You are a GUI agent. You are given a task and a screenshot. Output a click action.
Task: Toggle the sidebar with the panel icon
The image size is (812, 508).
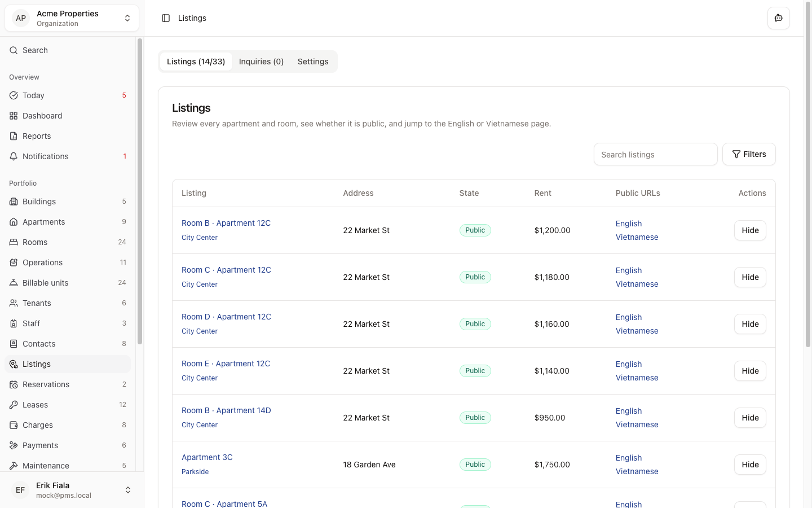[165, 17]
